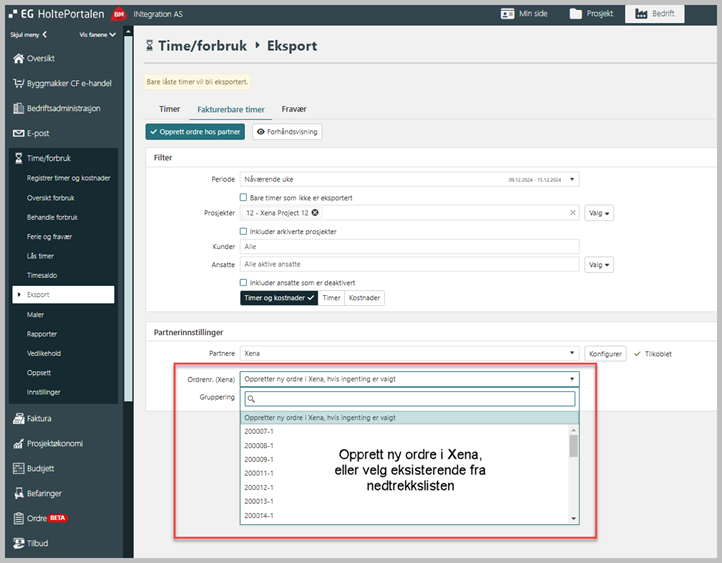
Task: Expand the Periode dropdown
Action: (573, 180)
